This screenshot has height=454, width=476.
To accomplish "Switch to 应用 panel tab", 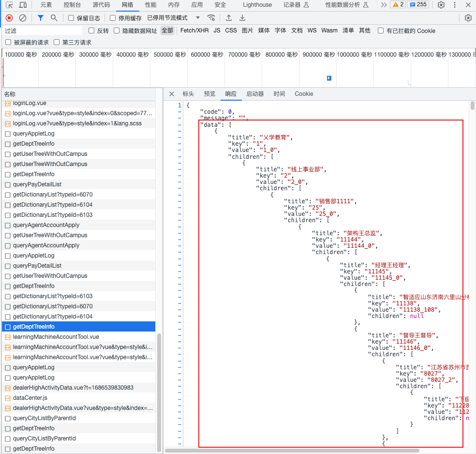I will click(197, 5).
